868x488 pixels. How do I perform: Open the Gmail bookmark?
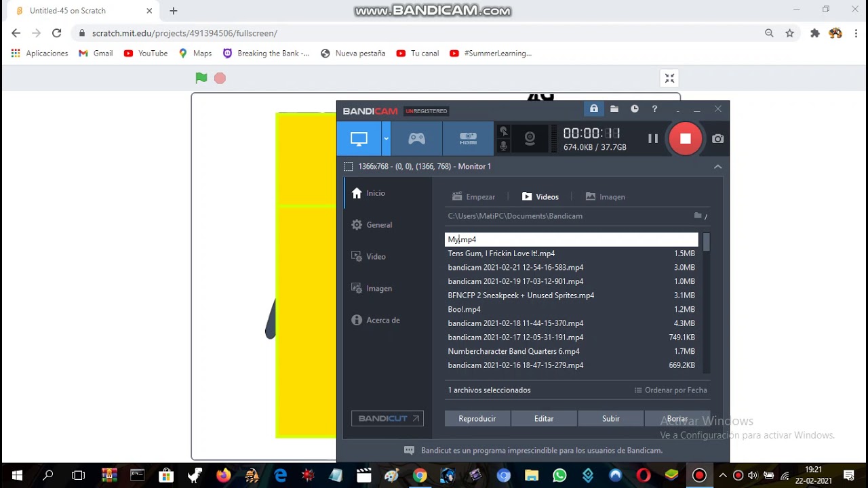pos(96,53)
